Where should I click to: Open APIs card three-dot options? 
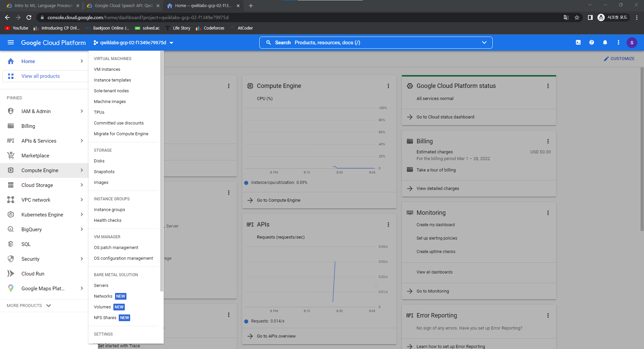tap(388, 225)
